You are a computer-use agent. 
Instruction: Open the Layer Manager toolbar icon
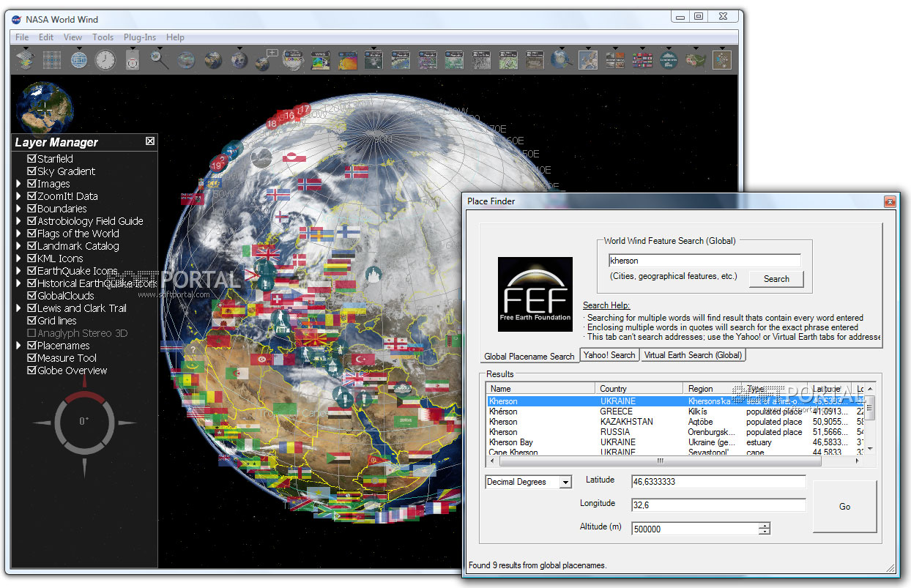(x=25, y=59)
